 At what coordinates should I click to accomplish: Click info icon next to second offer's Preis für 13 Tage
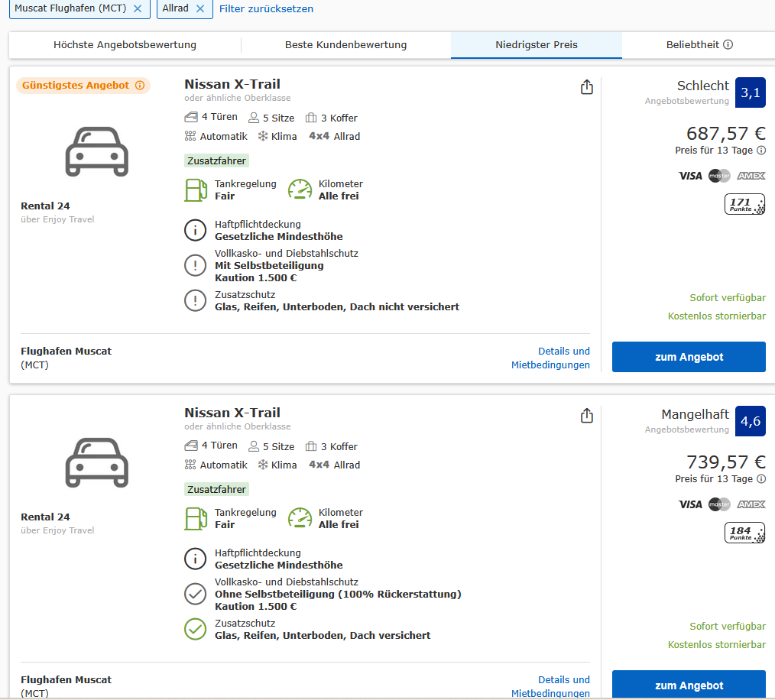(x=761, y=479)
